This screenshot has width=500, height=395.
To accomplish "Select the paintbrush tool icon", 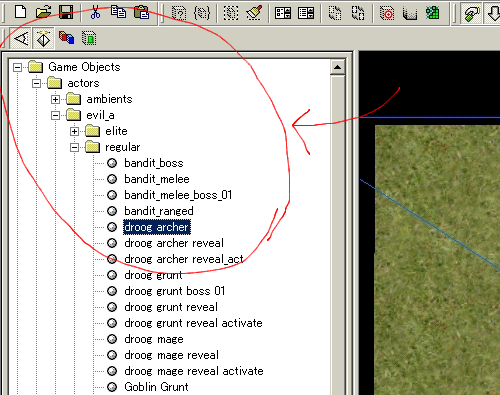I will [x=254, y=13].
